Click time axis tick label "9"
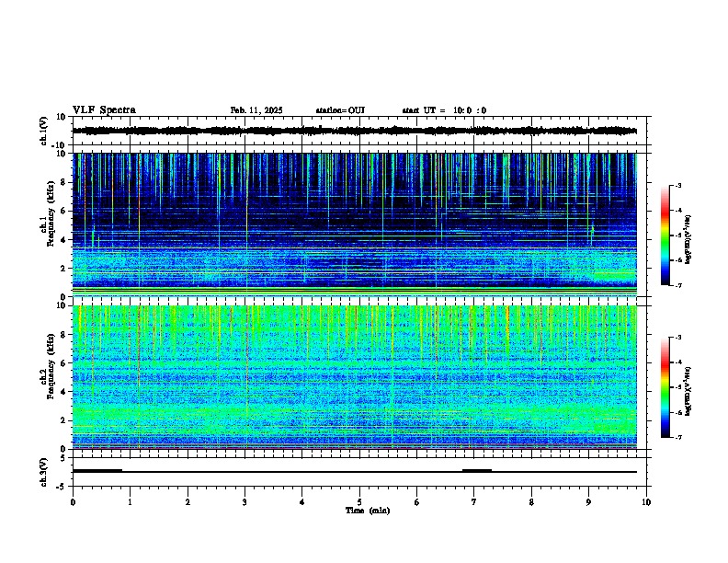This screenshot has width=728, height=563. pos(588,502)
